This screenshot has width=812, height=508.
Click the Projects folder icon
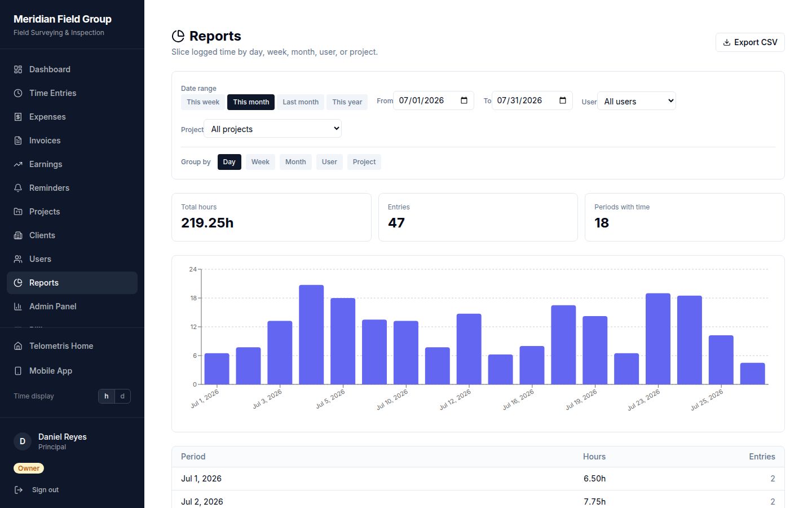pos(18,212)
